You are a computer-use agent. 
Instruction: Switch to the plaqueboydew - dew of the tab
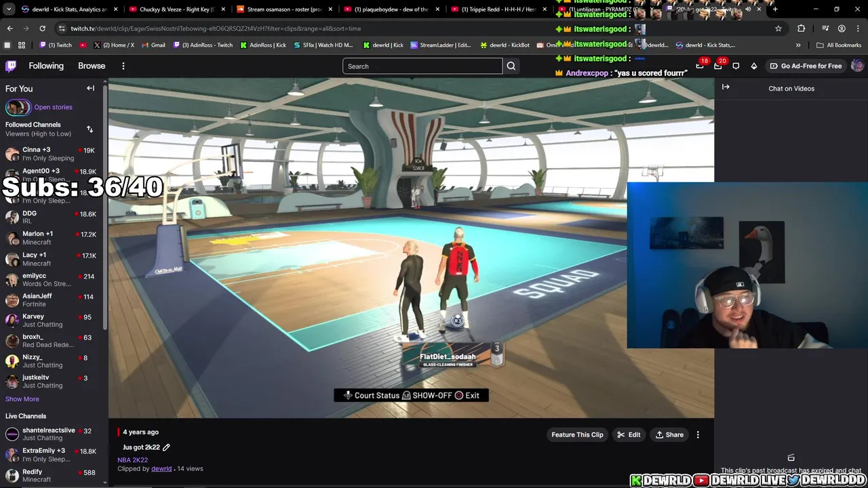pos(391,9)
